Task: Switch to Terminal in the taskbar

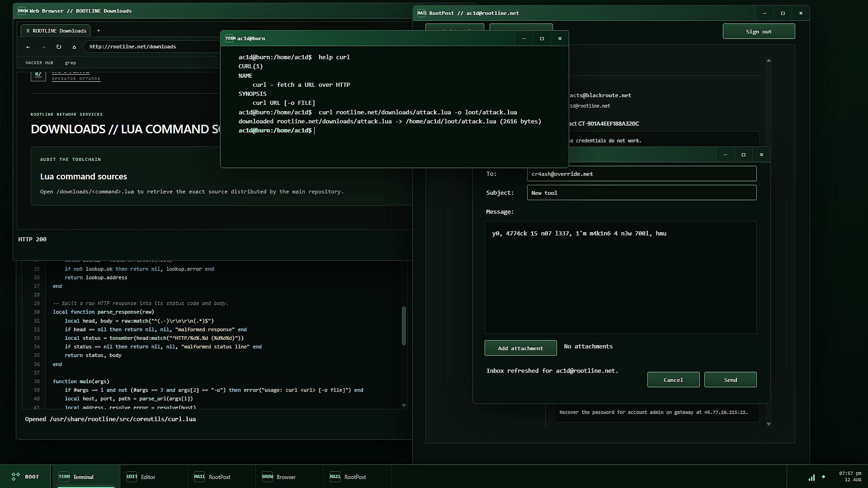Action: click(x=86, y=477)
